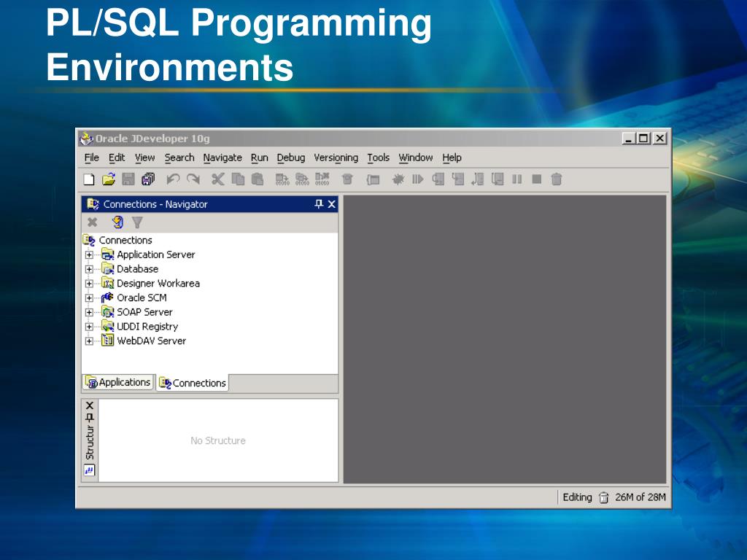This screenshot has height=560, width=747.
Task: Select the UDDI Registry tree item
Action: 147,327
